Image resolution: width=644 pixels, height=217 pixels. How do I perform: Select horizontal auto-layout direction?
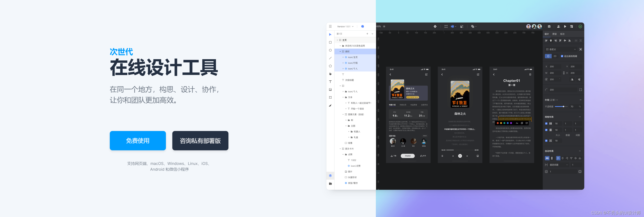pos(547,158)
